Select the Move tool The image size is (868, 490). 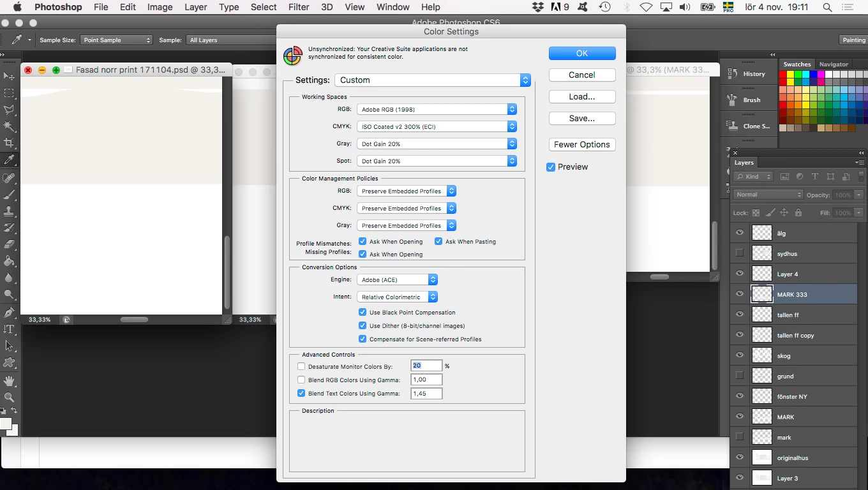tap(9, 77)
